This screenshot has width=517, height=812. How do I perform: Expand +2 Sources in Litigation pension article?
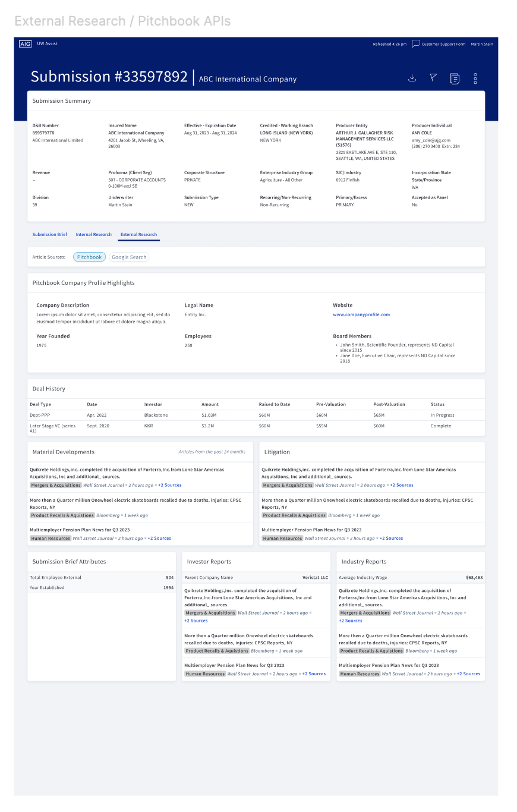click(391, 538)
